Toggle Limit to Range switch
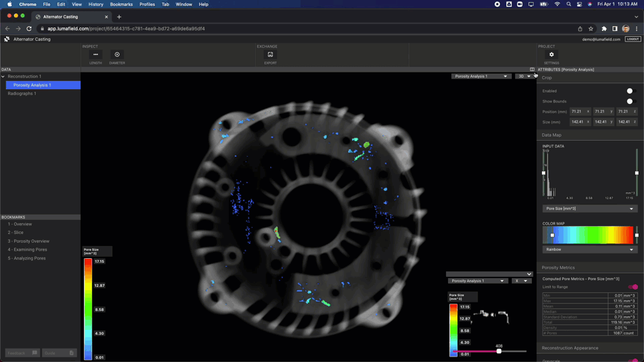This screenshot has height=362, width=644. coord(633,287)
